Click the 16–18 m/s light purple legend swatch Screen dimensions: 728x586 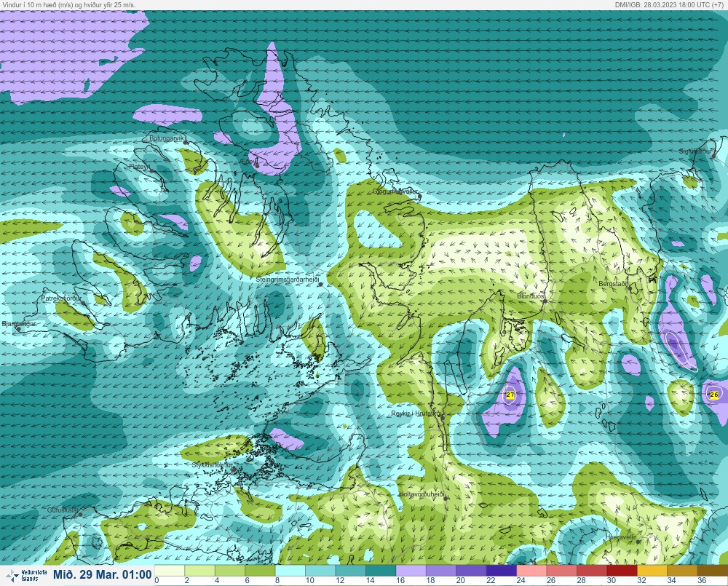[x=411, y=570]
